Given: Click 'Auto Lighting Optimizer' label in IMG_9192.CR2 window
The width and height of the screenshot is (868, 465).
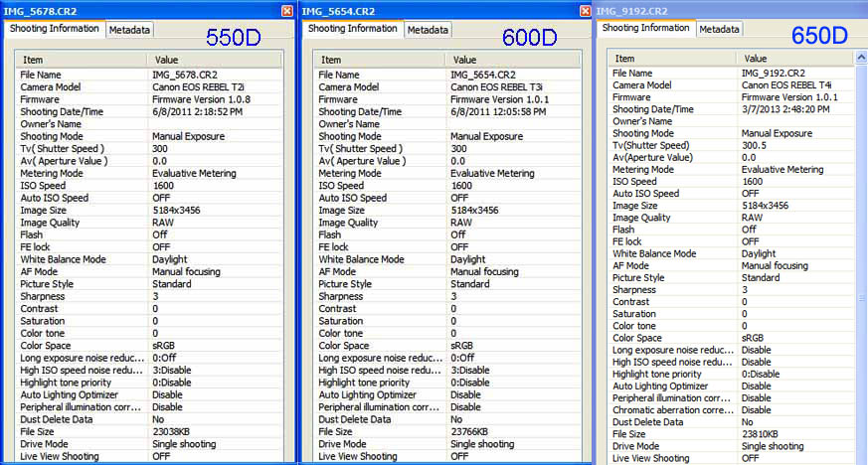Looking at the screenshot, I should tap(660, 386).
